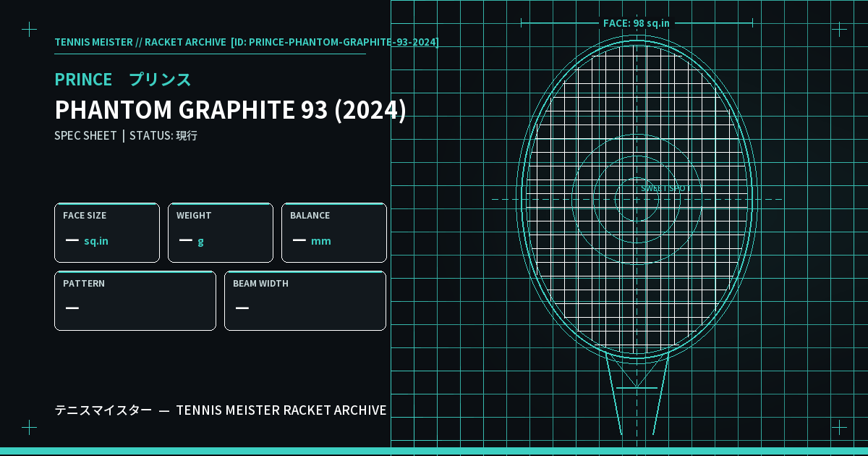Click the テニスマイスター footer text
Image resolution: width=868 pixels, height=456 pixels.
click(x=103, y=410)
